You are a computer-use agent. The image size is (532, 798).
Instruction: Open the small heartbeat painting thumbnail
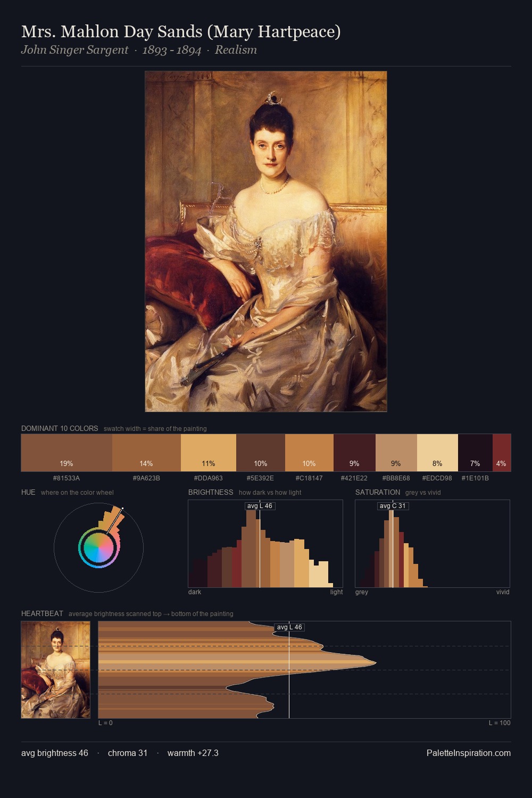coord(56,670)
